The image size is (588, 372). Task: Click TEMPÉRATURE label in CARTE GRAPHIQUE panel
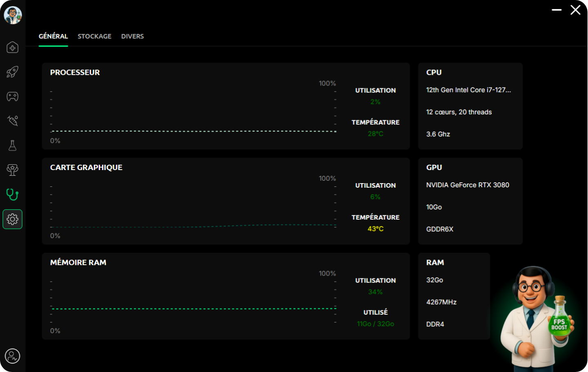375,217
